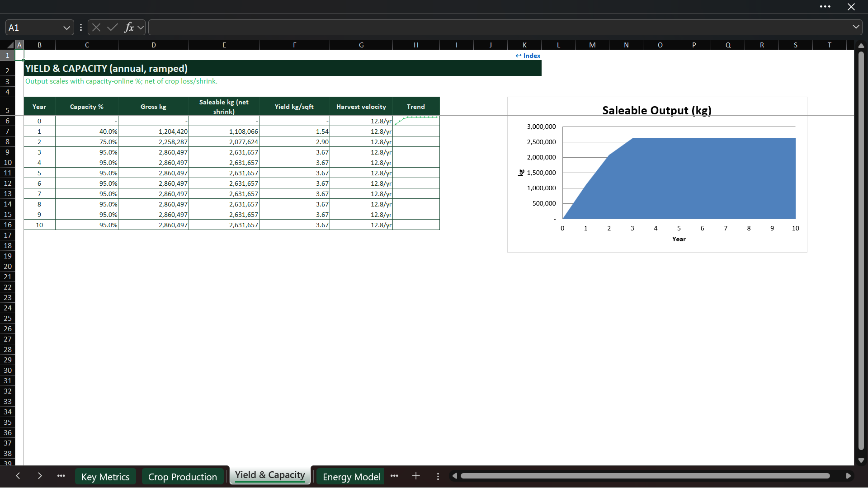Select the Yield kg/sqft header cell
This screenshot has width=868, height=488.
295,107
